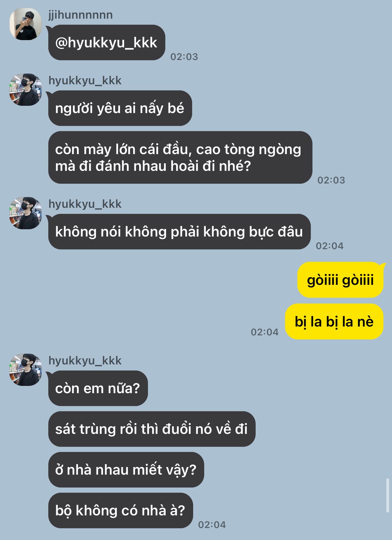392x540 pixels.
Task: Open hyukkyu_kkk's avatar beside 'người yêu ai nấy bé'
Action: coord(26,90)
